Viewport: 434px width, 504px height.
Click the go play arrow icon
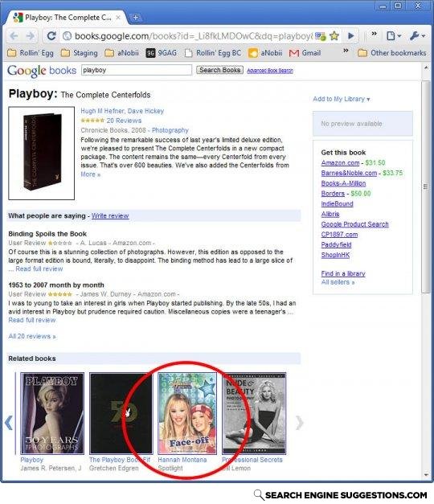351,35
